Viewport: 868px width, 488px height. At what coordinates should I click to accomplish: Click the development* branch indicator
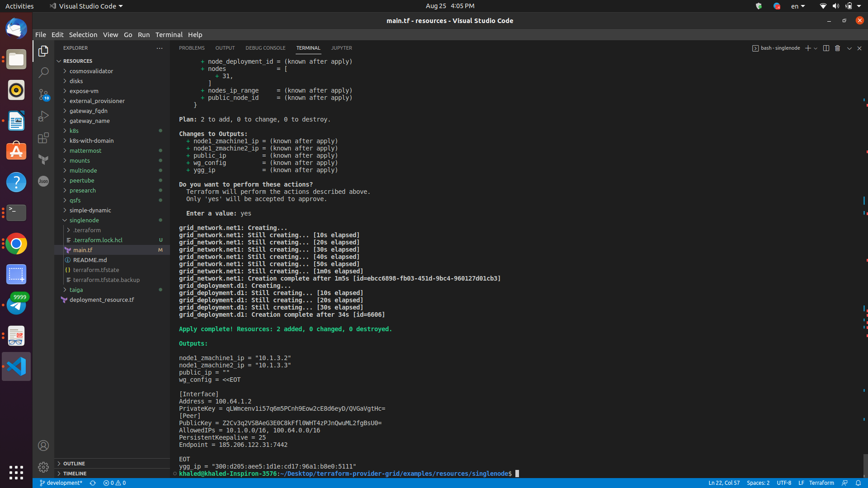click(x=60, y=483)
